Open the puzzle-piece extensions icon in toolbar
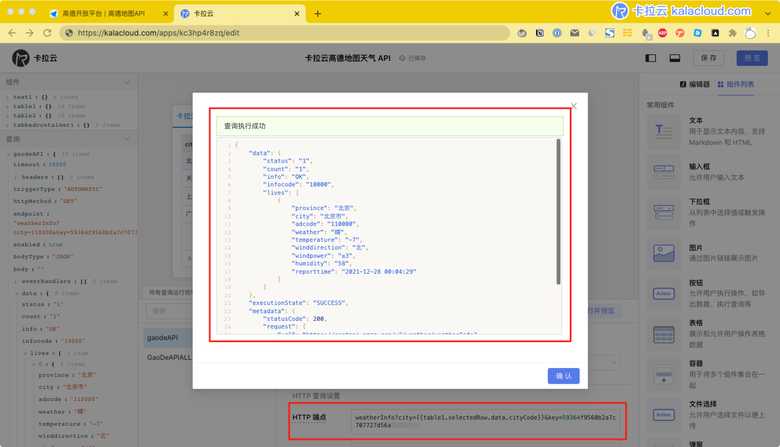The height and width of the screenshot is (447, 780). (x=732, y=33)
